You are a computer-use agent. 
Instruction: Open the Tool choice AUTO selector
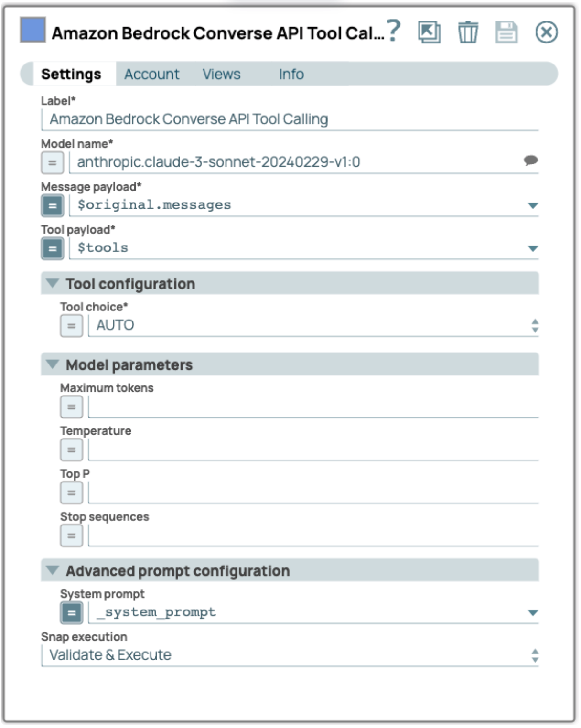(535, 326)
